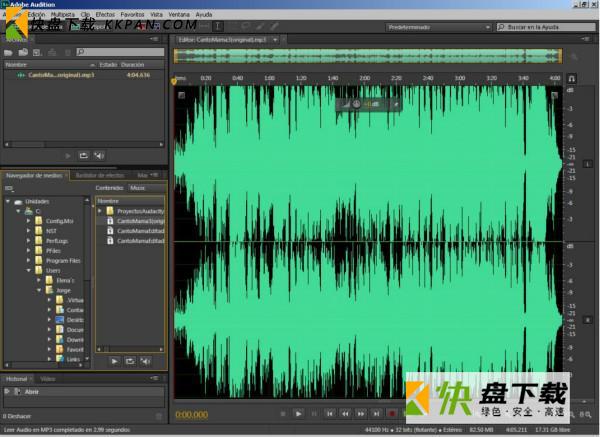Viewport: 600px width, 437px height.
Task: Toggle auto-play speaker in Files panel preview
Action: click(99, 156)
